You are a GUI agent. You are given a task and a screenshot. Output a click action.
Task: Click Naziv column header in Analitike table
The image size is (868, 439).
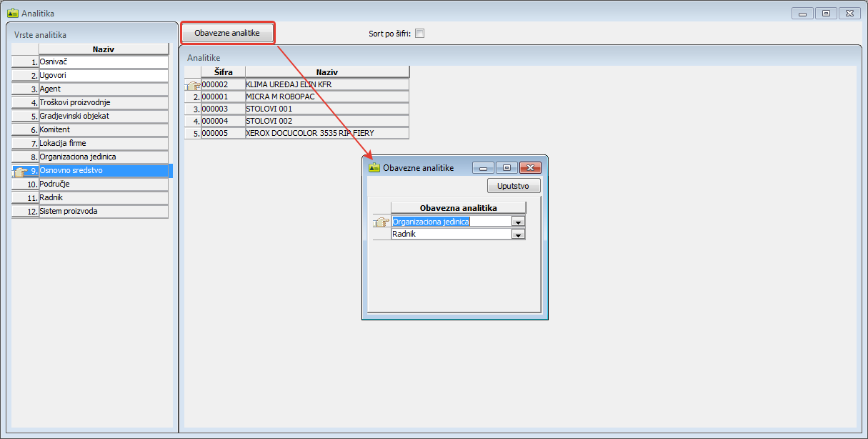(326, 72)
